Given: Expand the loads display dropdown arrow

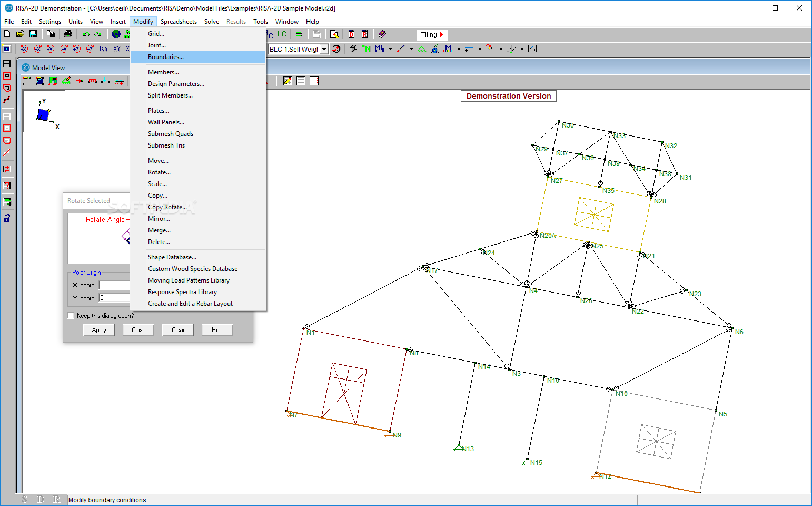Looking at the screenshot, I should click(480, 49).
